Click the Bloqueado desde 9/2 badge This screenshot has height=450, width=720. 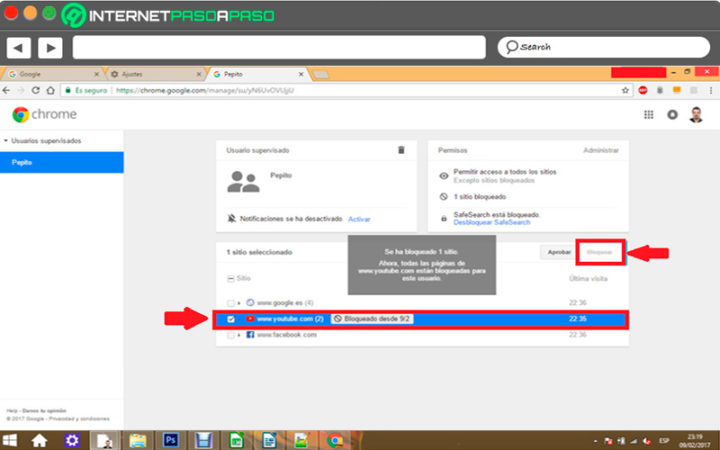tap(371, 319)
